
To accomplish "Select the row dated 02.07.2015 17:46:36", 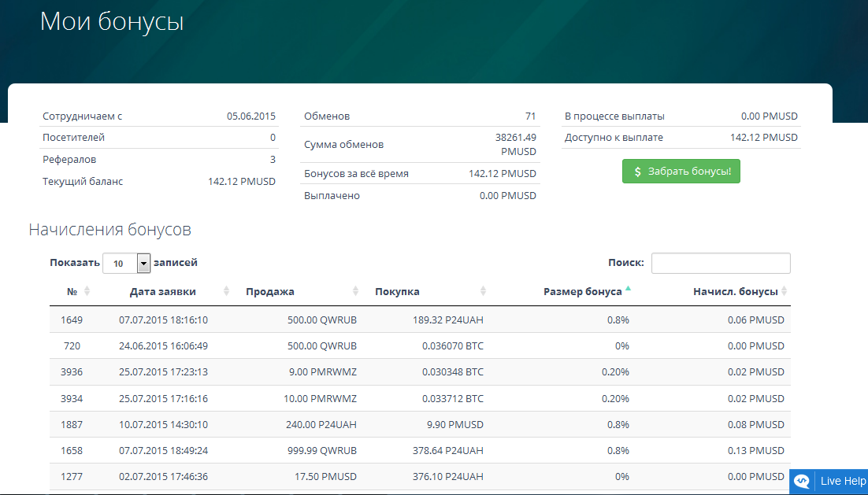I will click(163, 476).
